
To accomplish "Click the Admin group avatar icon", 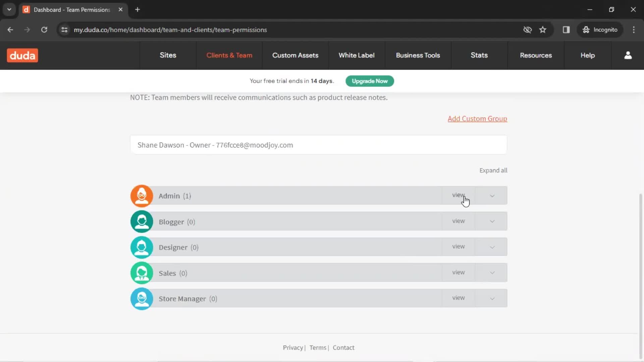I will tap(142, 196).
